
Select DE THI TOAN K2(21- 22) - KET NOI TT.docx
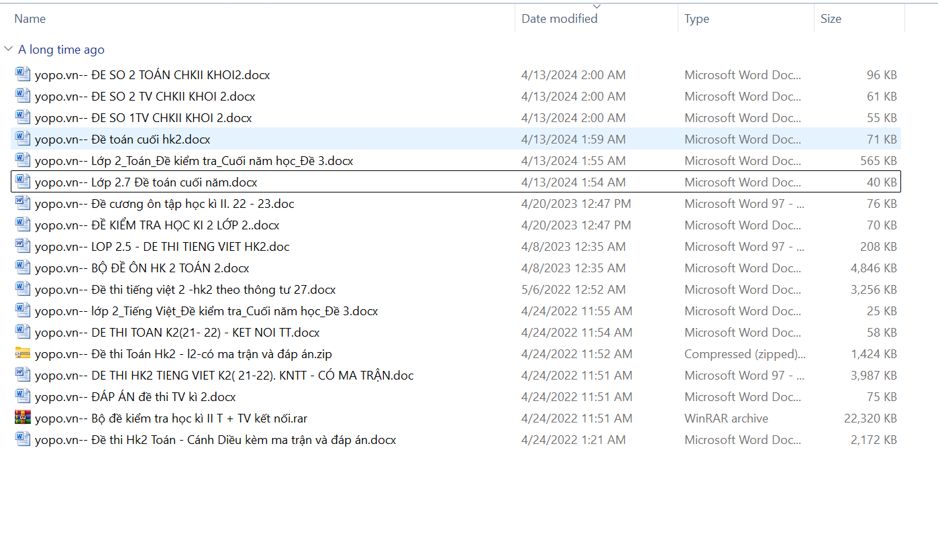pyautogui.click(x=177, y=333)
